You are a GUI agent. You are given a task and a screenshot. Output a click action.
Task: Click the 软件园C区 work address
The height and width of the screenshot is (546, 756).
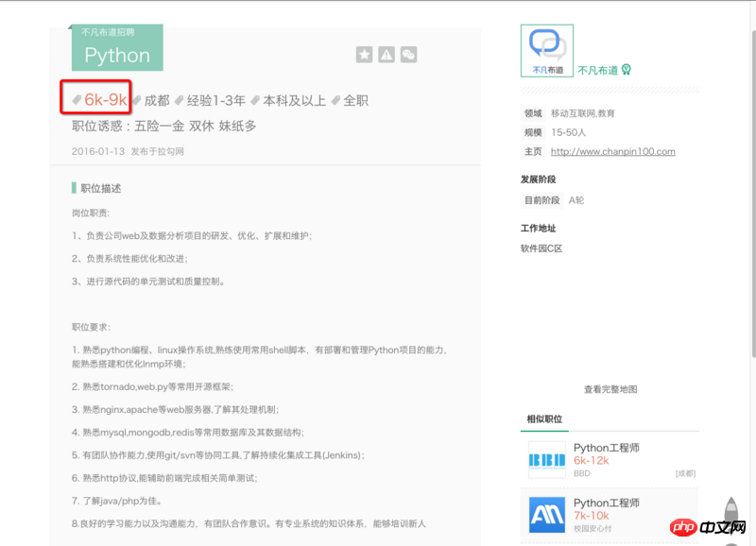[x=541, y=248]
